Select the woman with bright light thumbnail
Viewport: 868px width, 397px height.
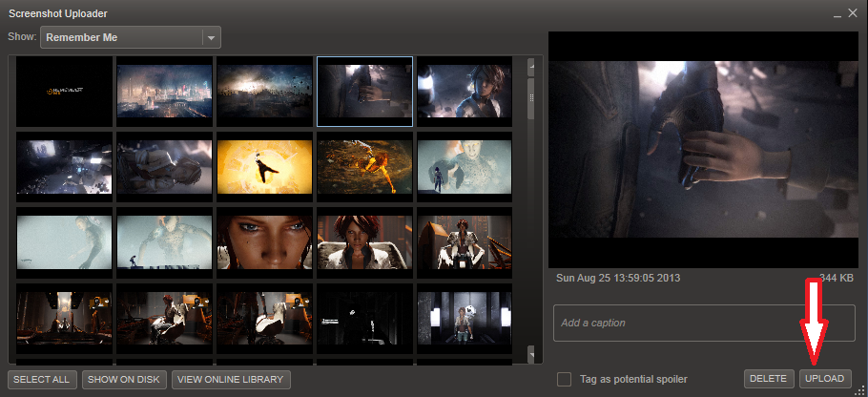pos(465,92)
